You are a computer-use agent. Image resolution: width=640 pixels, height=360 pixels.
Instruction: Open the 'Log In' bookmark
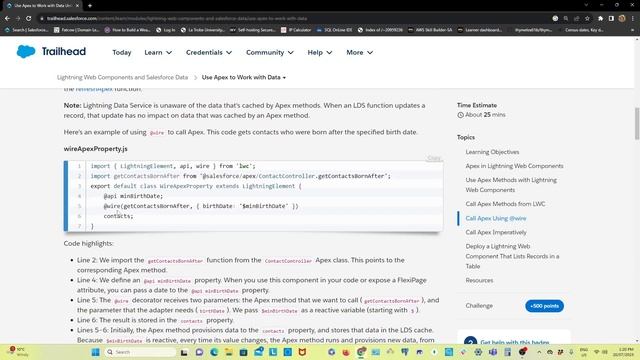click(166, 30)
